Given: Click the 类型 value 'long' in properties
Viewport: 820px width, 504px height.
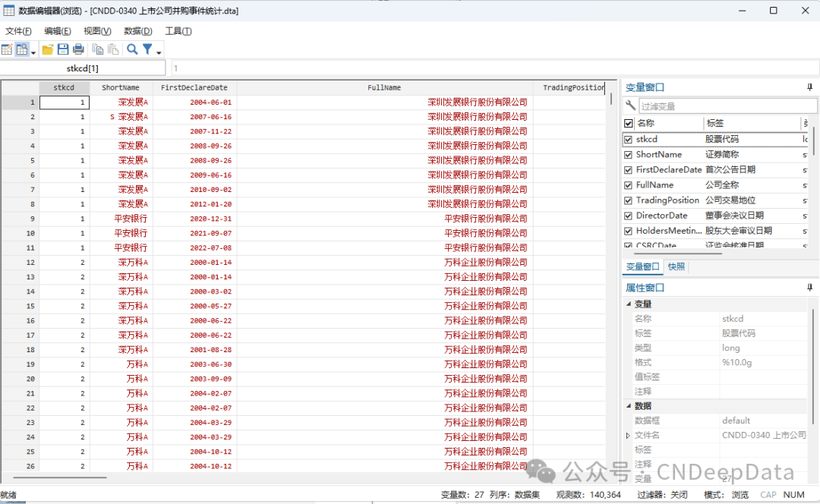Looking at the screenshot, I should click(731, 348).
